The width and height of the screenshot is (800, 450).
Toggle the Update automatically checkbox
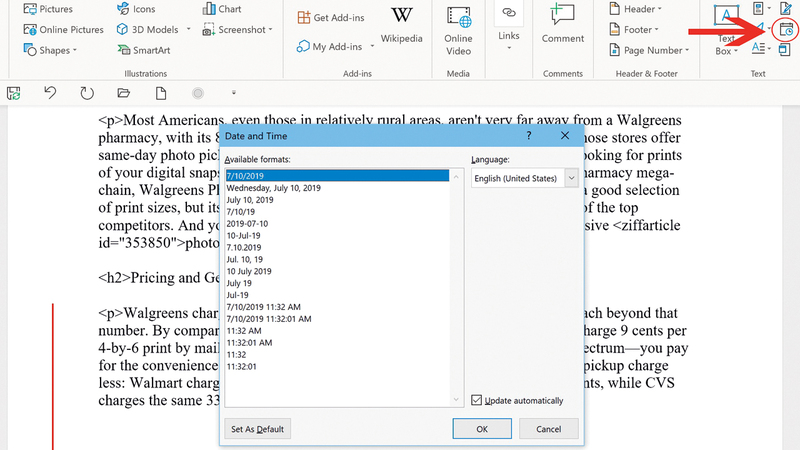click(477, 400)
